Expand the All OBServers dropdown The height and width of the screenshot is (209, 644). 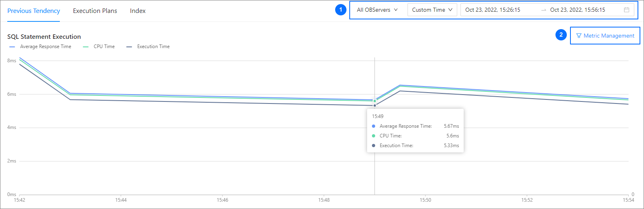click(x=377, y=10)
